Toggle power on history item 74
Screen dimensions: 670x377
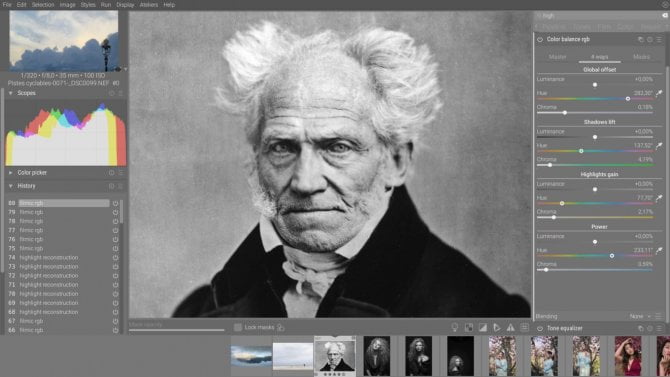point(115,258)
